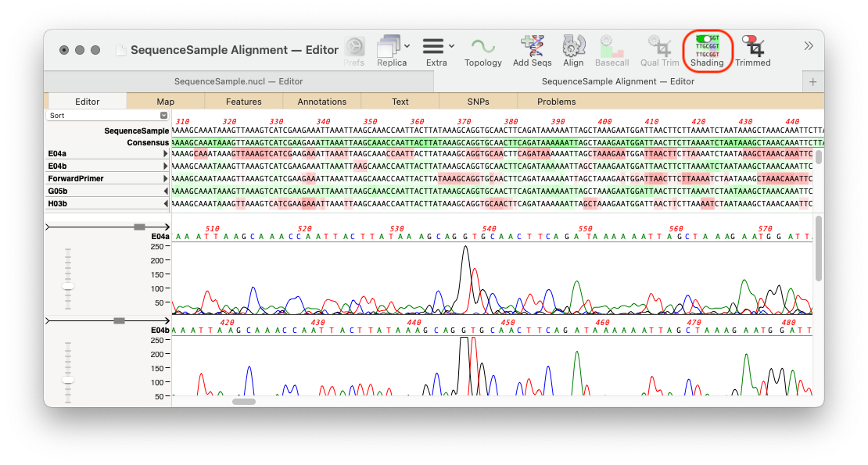The image size is (868, 465).
Task: Click the reverse arrow on the G05b row
Action: click(165, 191)
